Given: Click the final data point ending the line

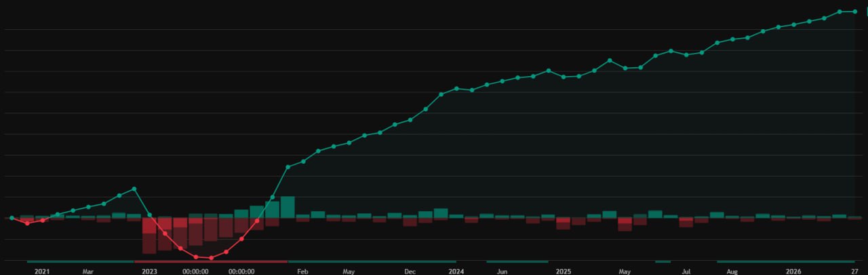Looking at the screenshot, I should point(854,12).
